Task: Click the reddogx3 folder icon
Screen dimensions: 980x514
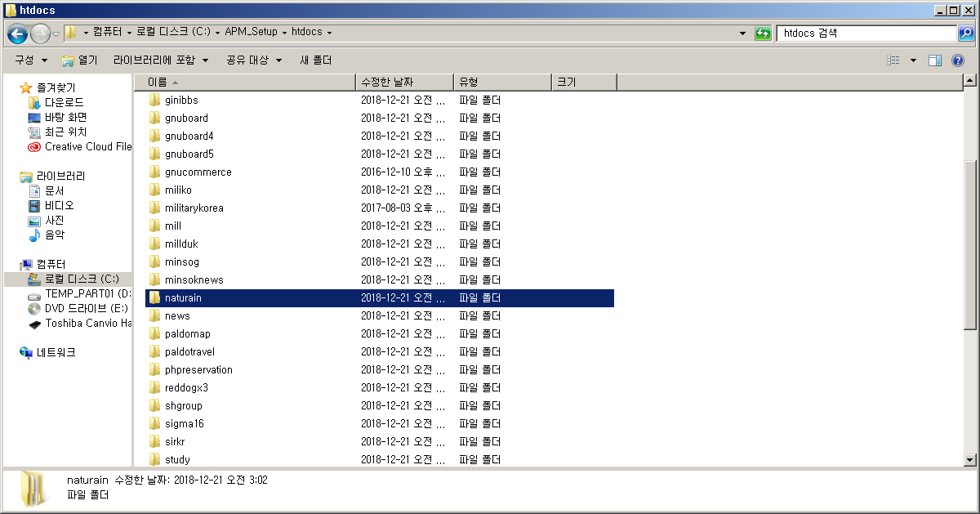Action: coord(154,387)
